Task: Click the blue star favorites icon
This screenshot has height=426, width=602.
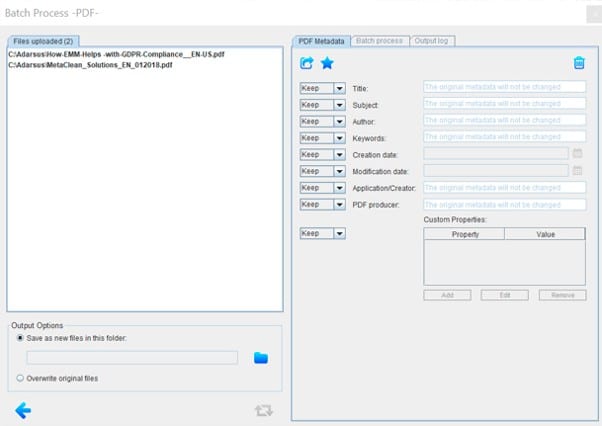Action: click(327, 63)
